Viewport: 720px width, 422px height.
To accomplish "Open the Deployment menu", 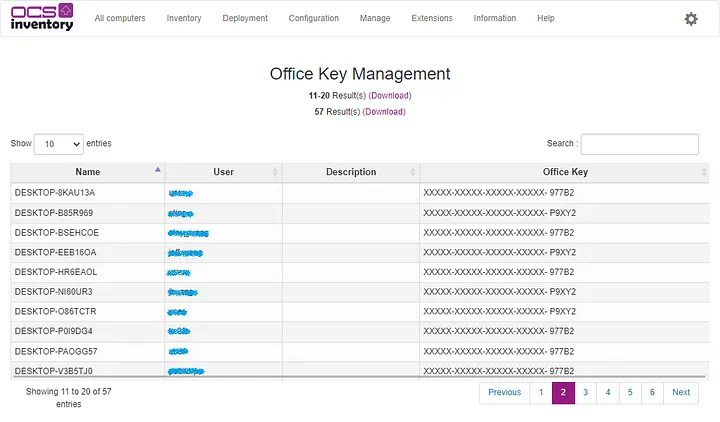I will [x=245, y=18].
